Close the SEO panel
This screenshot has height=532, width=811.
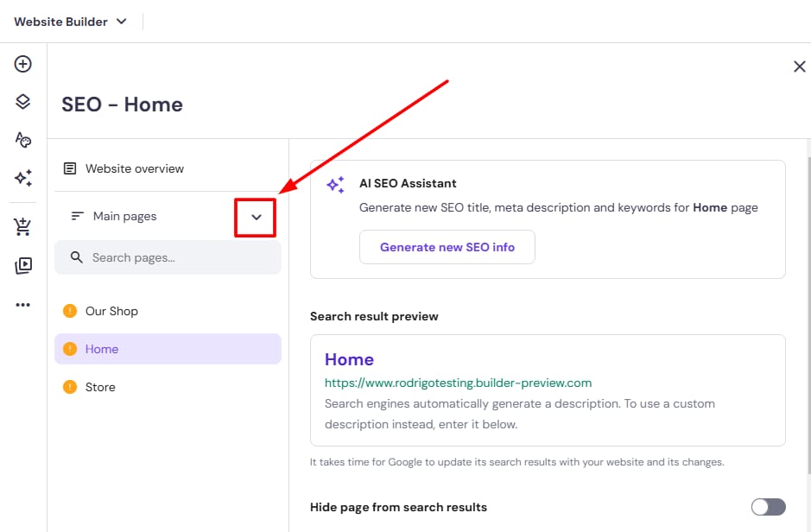[799, 66]
